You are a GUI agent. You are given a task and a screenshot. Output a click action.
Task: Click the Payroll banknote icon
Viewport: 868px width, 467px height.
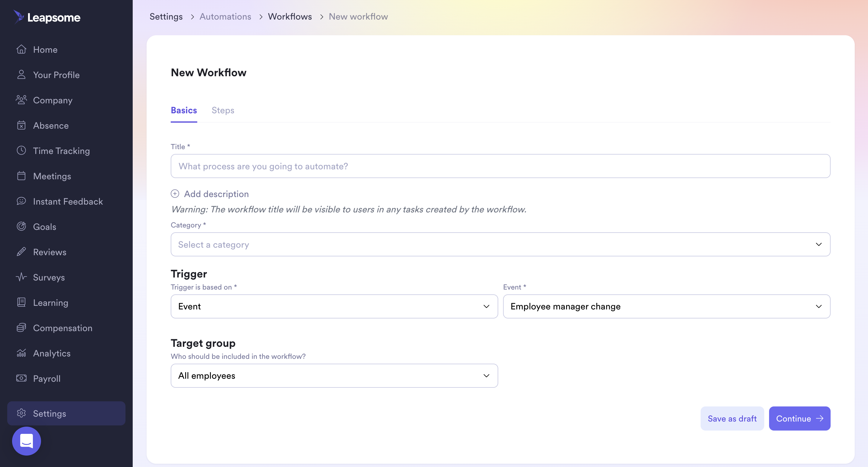21,378
